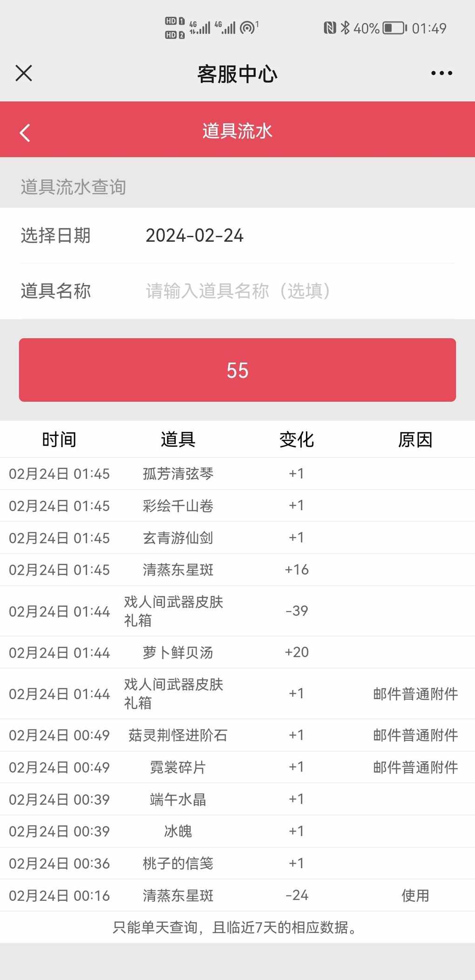Open the three-dot more options menu

click(x=441, y=73)
